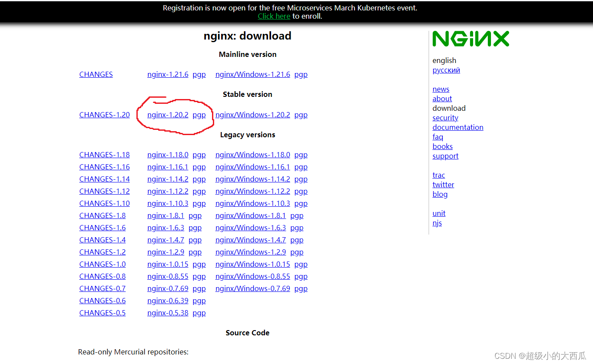Open CHANGES-1.20 link
The height and width of the screenshot is (364, 593).
tap(105, 115)
